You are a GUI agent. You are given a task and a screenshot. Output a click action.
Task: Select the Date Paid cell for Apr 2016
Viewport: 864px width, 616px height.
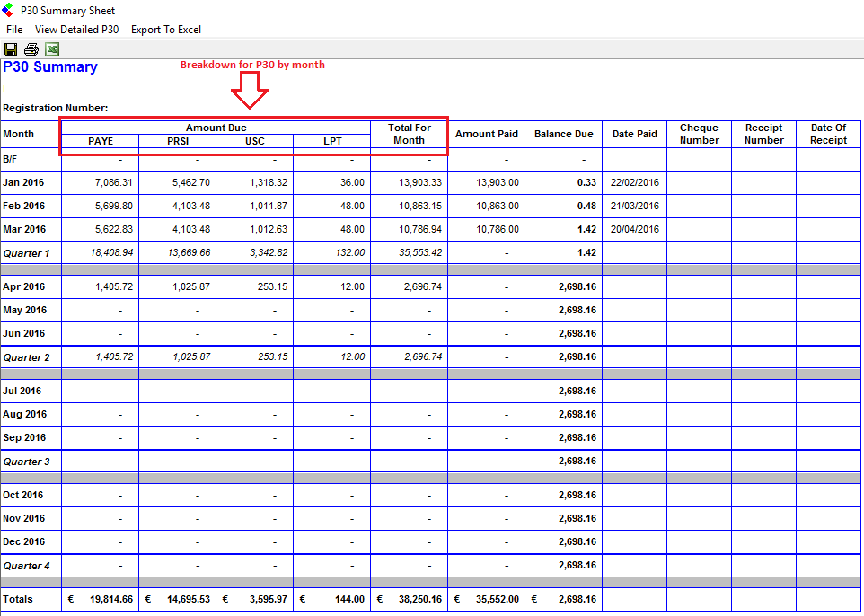pyautogui.click(x=634, y=287)
